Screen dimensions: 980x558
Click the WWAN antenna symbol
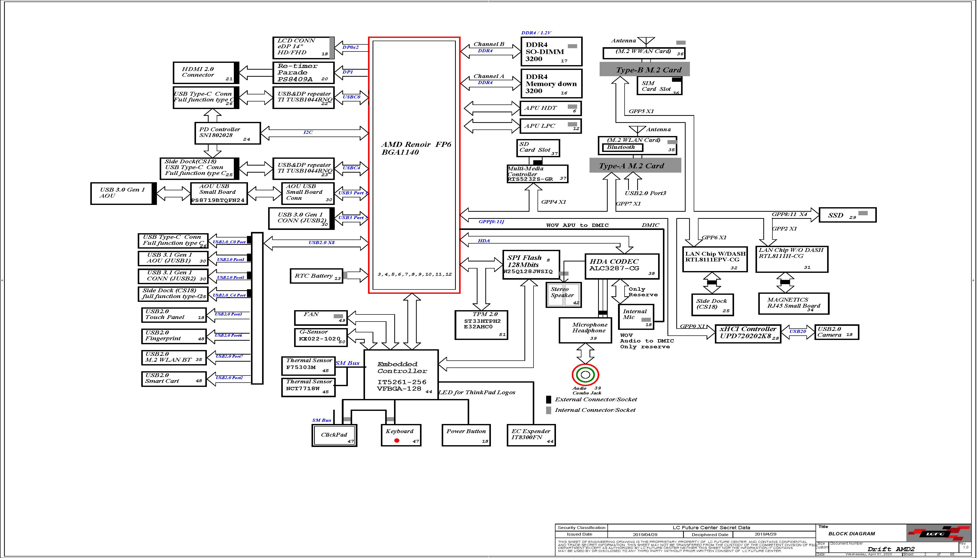click(647, 41)
